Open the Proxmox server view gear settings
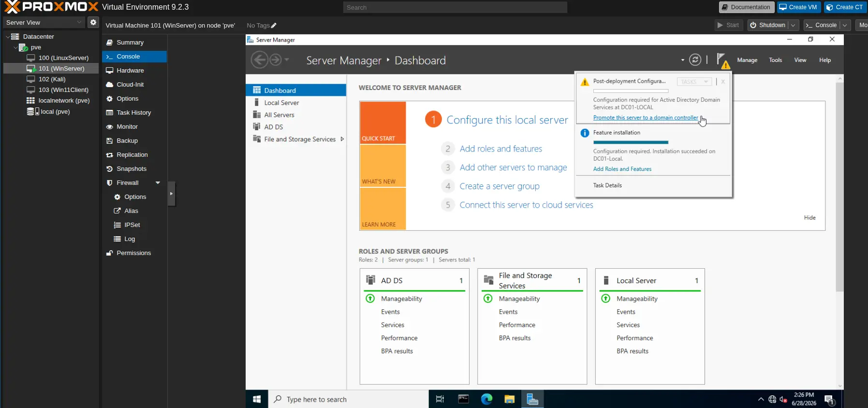This screenshot has width=868, height=408. (x=93, y=22)
